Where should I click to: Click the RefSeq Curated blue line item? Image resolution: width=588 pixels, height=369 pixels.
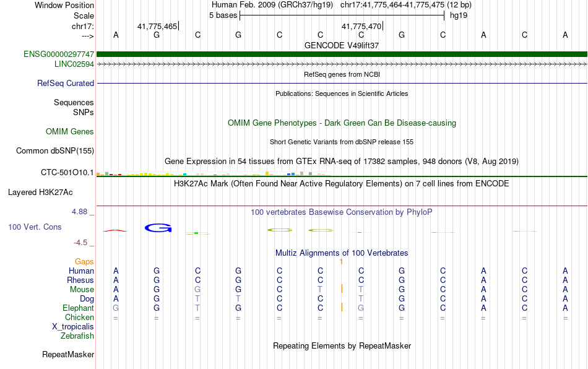pos(342,83)
